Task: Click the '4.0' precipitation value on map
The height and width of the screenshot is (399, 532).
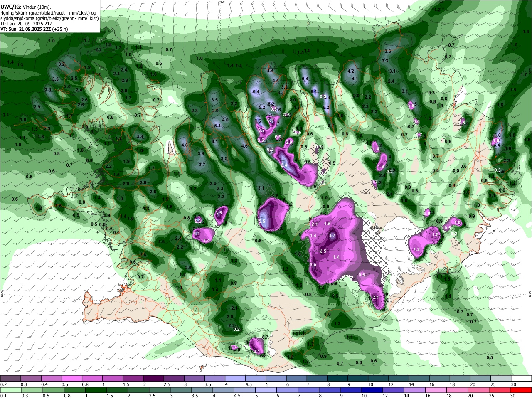Action: coord(225,120)
